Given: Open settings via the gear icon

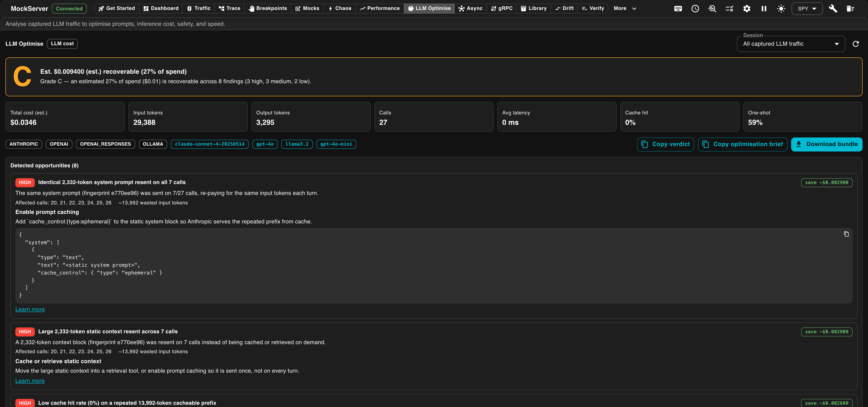Looking at the screenshot, I should [x=747, y=8].
